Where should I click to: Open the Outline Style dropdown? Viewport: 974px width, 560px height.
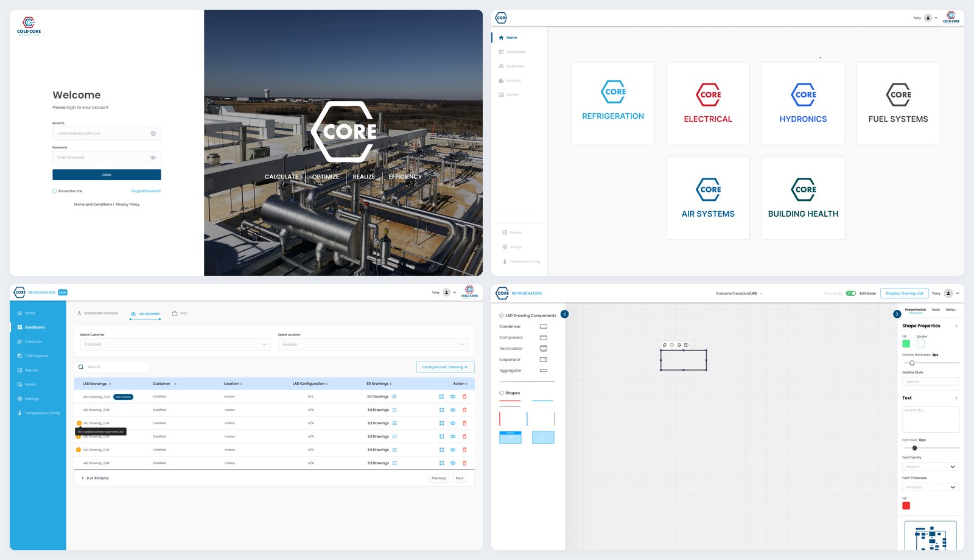930,382
